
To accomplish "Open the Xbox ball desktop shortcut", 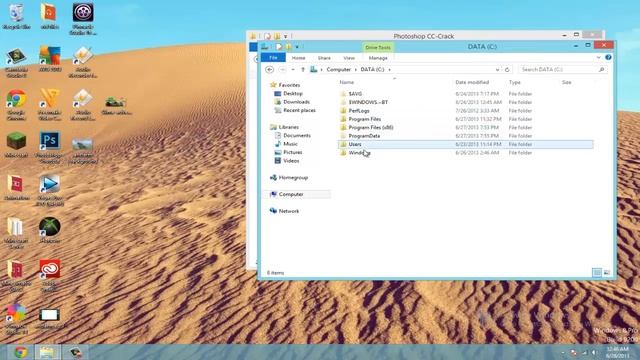I will point(50,230).
